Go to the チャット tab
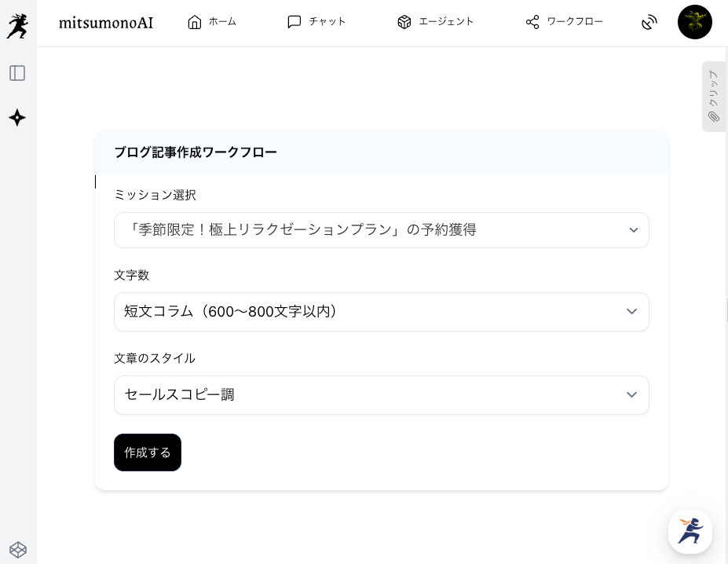The image size is (728, 564). pyautogui.click(x=316, y=22)
